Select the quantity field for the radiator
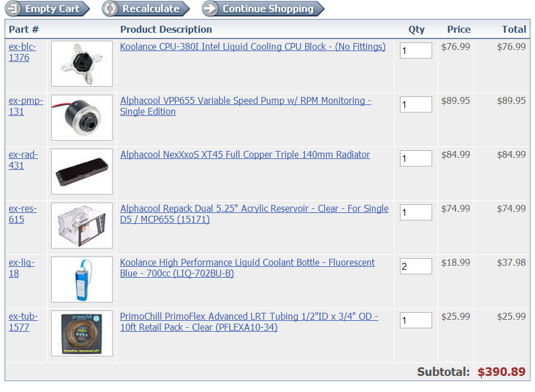The image size is (535, 392). pos(416,158)
